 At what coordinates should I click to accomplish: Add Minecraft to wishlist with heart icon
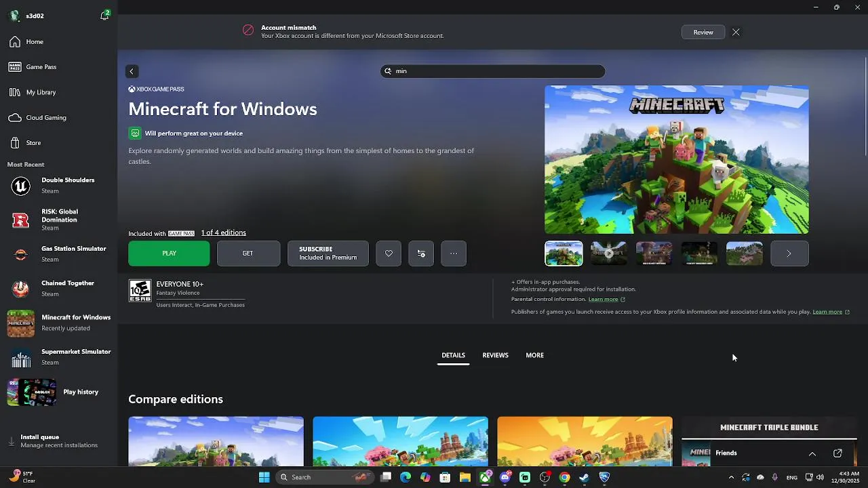(x=389, y=253)
